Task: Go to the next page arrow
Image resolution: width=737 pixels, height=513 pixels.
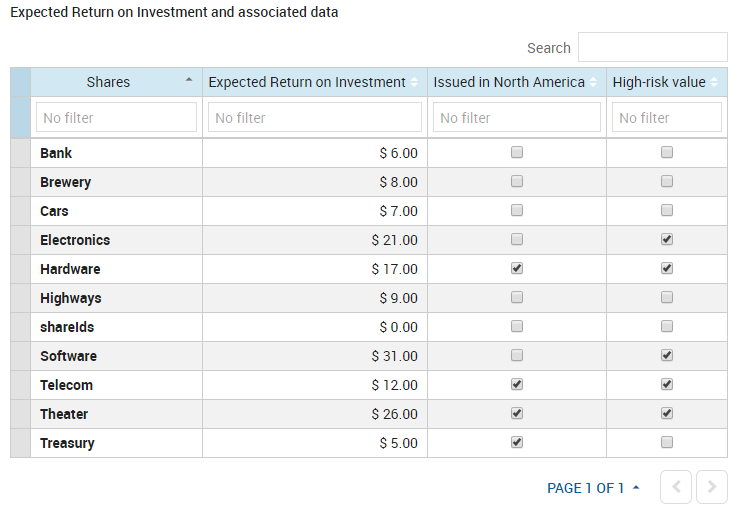Action: pos(711,487)
